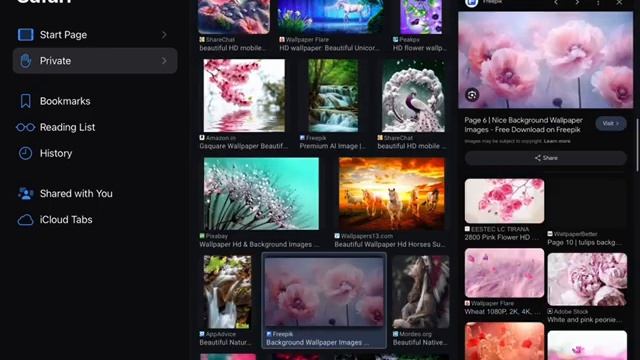Open the Page 6 Nice Background Wallpaper title link
This screenshot has height=360, width=640.
pos(523,125)
